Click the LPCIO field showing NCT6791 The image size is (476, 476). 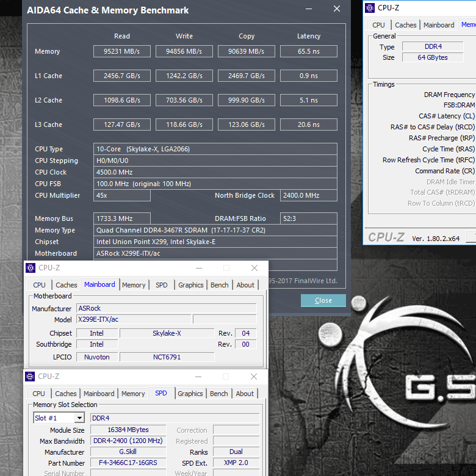pos(167,357)
